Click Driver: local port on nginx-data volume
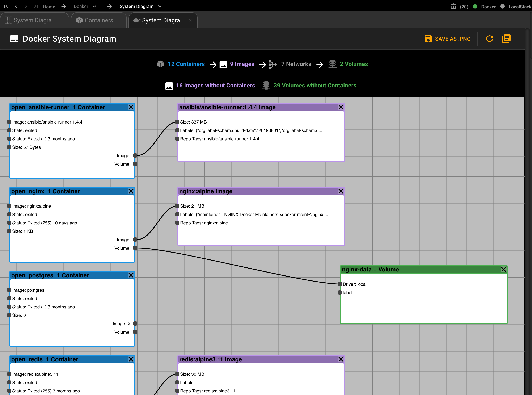 pyautogui.click(x=340, y=284)
